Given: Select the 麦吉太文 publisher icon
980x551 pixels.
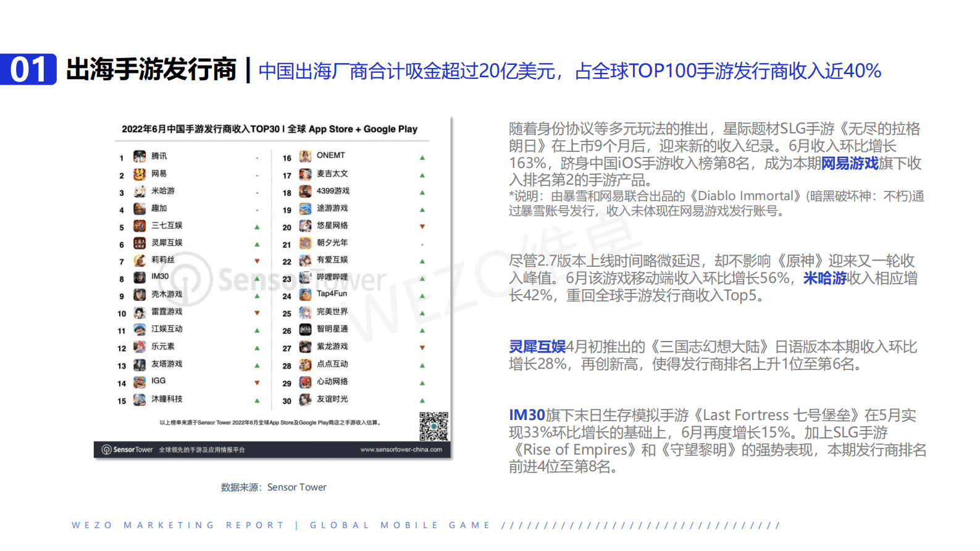Looking at the screenshot, I should pyautogui.click(x=306, y=174).
